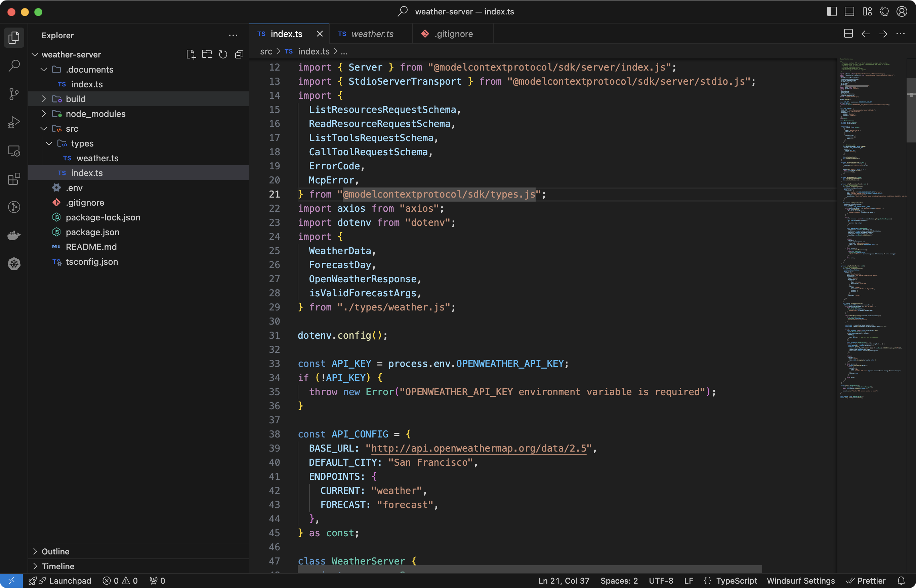This screenshot has width=916, height=588.
Task: Toggle the primary side bar visibility
Action: [832, 11]
